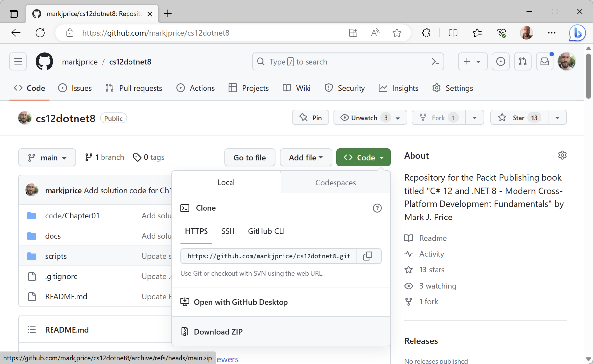
Task: Open the notifications inbox icon
Action: [x=544, y=62]
